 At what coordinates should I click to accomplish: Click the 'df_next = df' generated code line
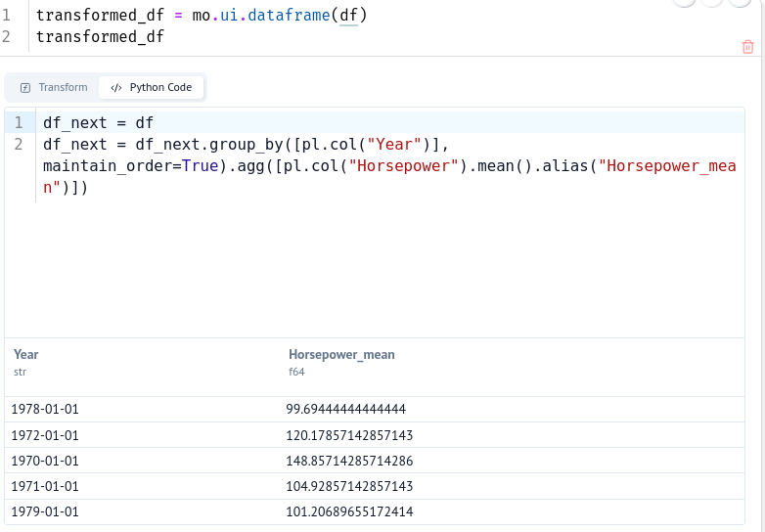click(x=98, y=123)
